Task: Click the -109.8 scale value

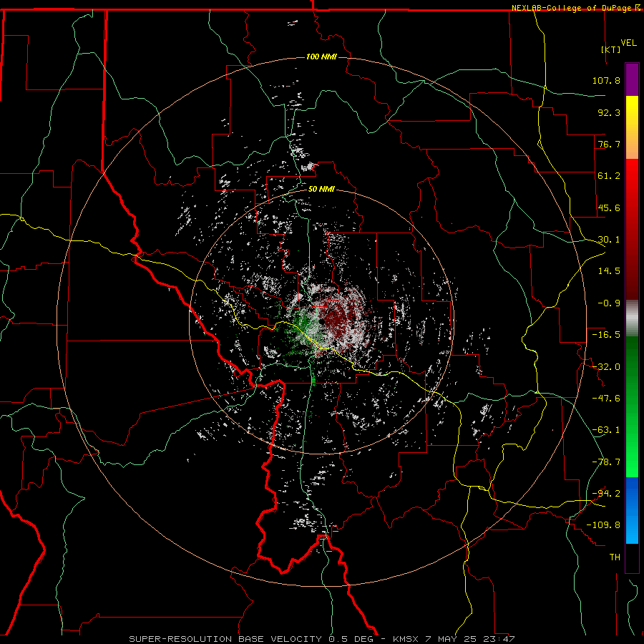Action: pyautogui.click(x=604, y=525)
